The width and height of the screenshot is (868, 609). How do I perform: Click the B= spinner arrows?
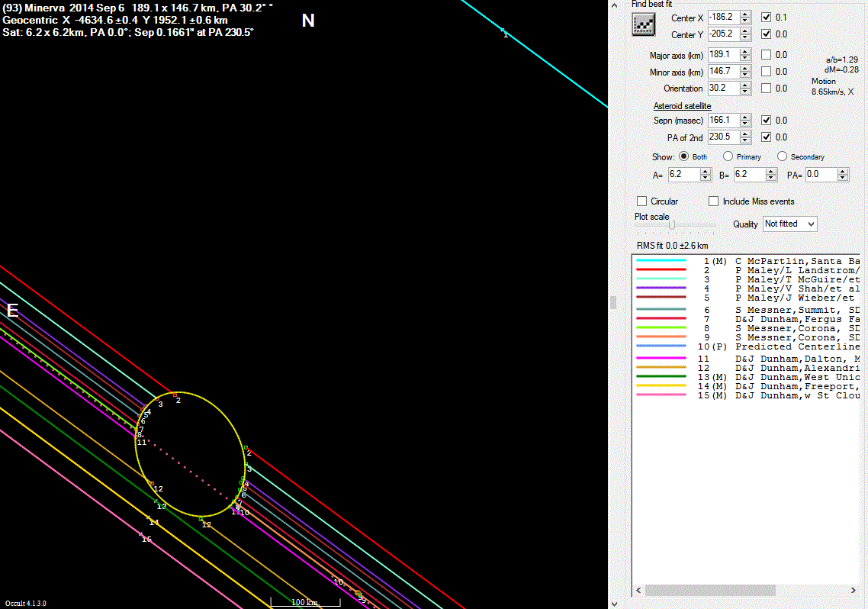point(771,175)
